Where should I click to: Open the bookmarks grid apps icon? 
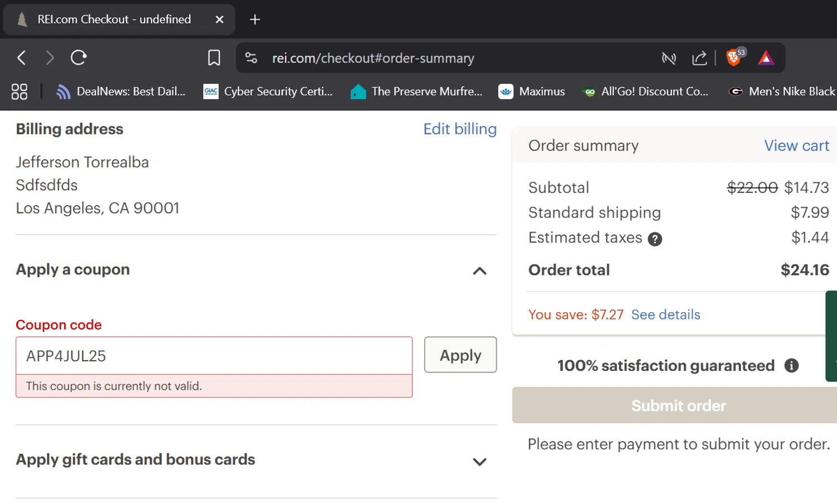click(x=20, y=91)
